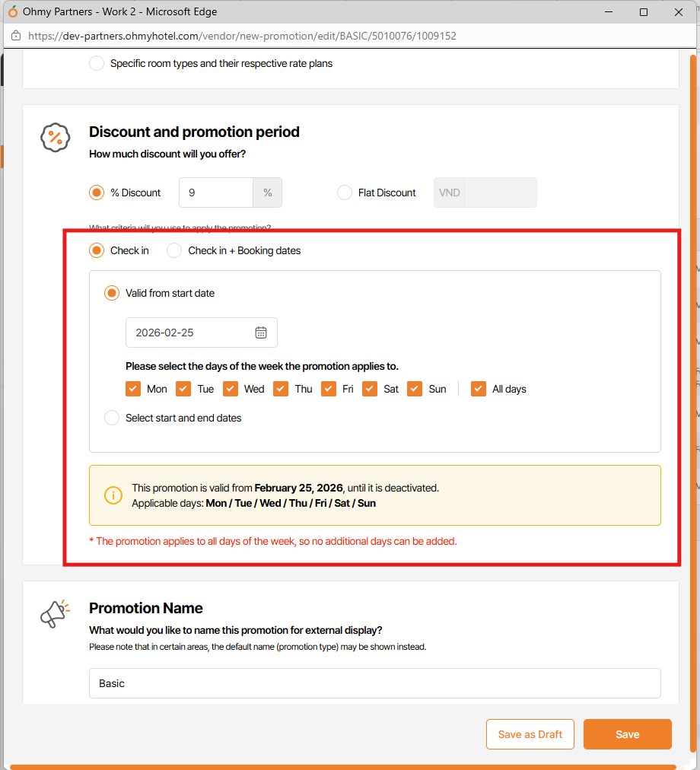700x770 pixels.
Task: Click the start date field 2026-02-25
Action: point(202,332)
